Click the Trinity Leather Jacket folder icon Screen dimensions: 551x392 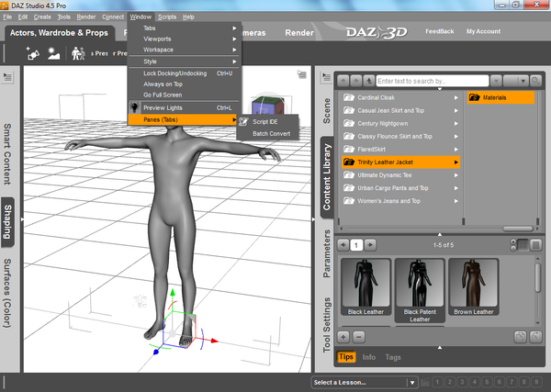click(x=349, y=162)
